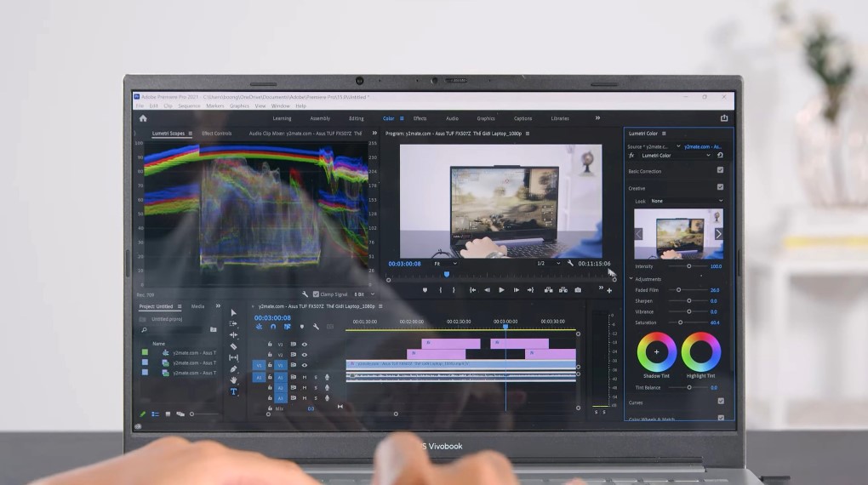
Task: Go to Out point in Program monitor
Action: click(x=530, y=289)
